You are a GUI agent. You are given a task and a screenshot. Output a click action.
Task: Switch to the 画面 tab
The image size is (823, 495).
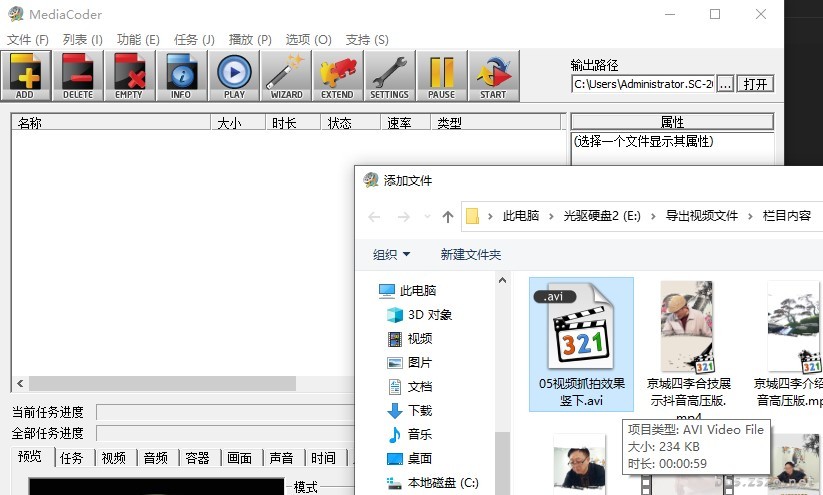[x=240, y=458]
